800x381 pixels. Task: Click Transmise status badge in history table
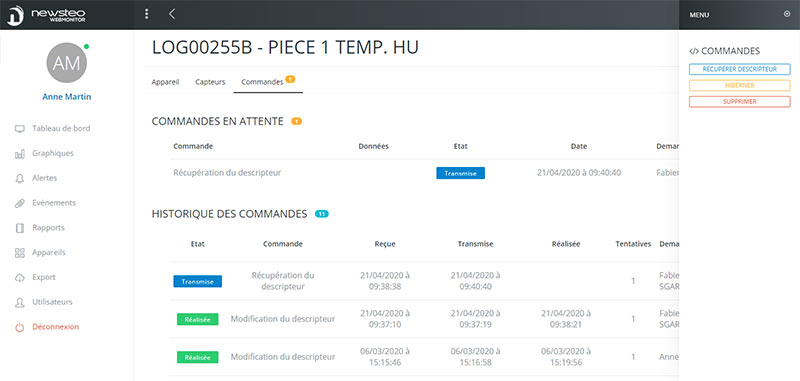[x=197, y=282]
